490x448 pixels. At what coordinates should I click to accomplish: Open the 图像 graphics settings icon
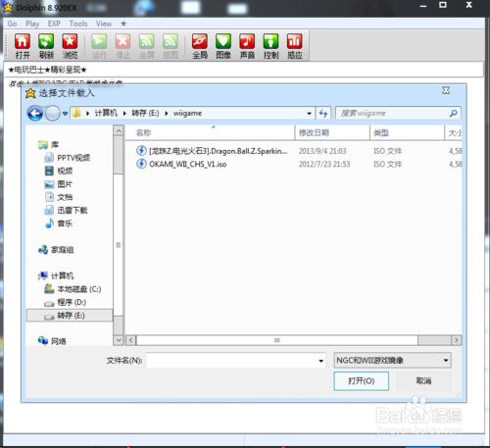(x=223, y=46)
